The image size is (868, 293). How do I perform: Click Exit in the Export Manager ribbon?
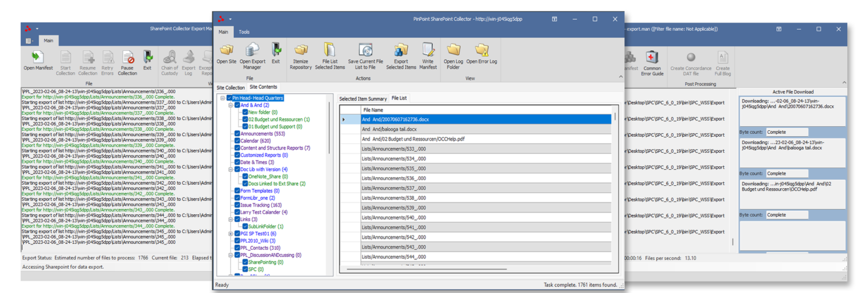[x=148, y=61]
